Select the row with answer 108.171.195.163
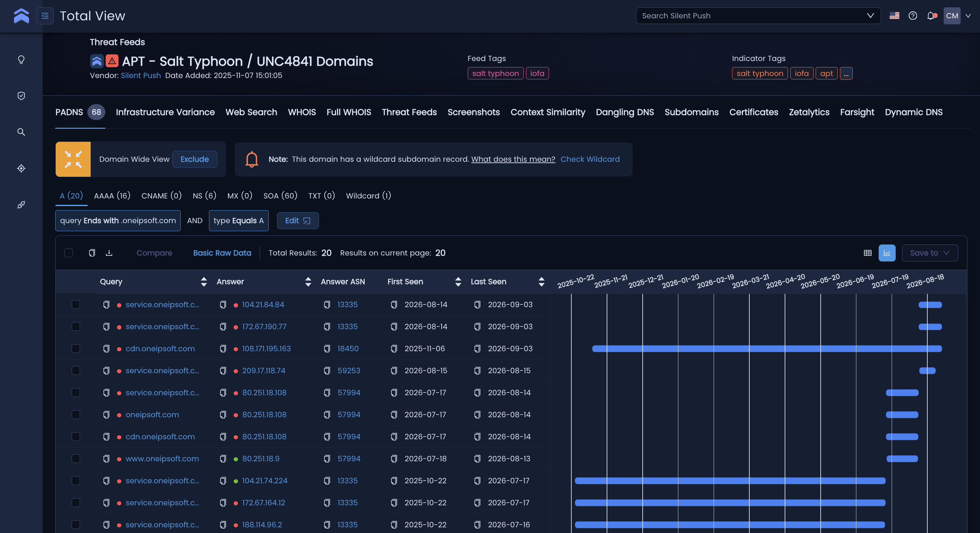The image size is (980, 533). pos(76,349)
